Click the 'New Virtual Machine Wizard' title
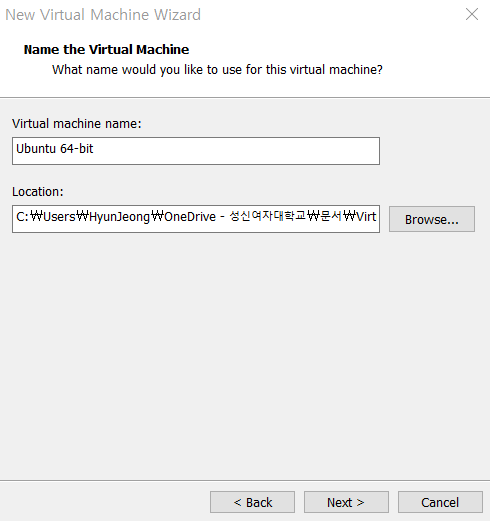 tap(103, 15)
